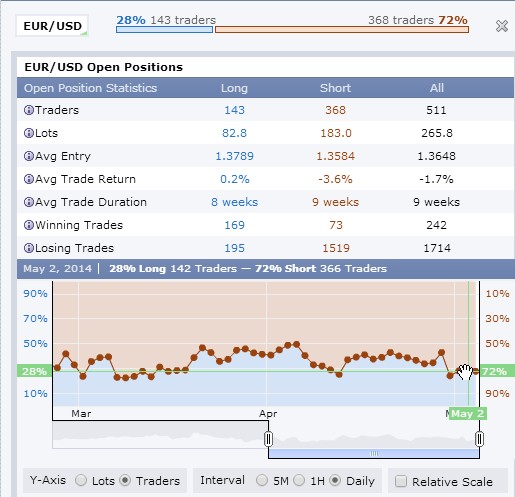Open the Winning Trades info icon
Viewport: 515px width, 497px height.
pos(29,225)
